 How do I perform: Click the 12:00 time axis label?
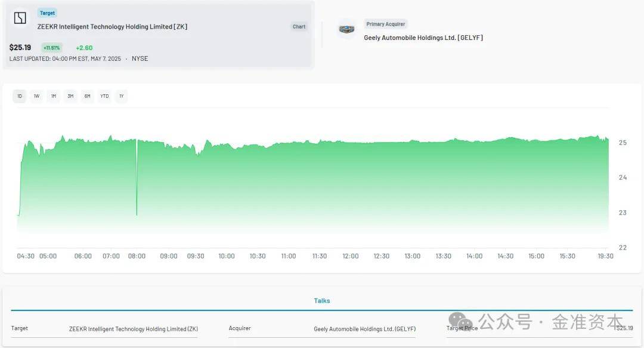351,256
